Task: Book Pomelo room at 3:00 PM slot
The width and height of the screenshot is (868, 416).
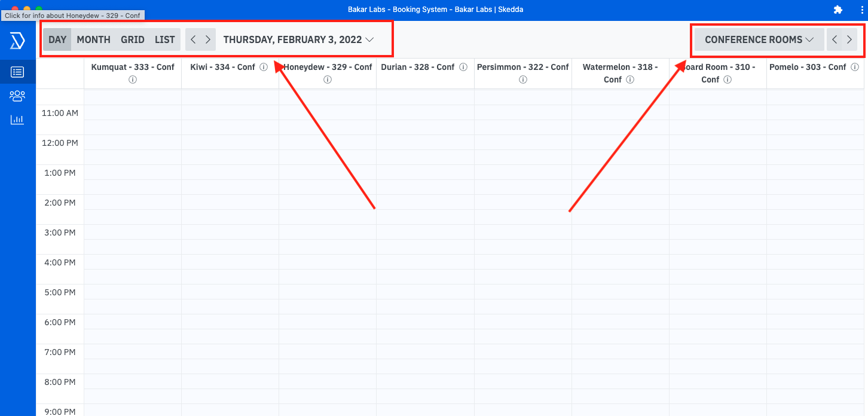Action: click(815, 232)
